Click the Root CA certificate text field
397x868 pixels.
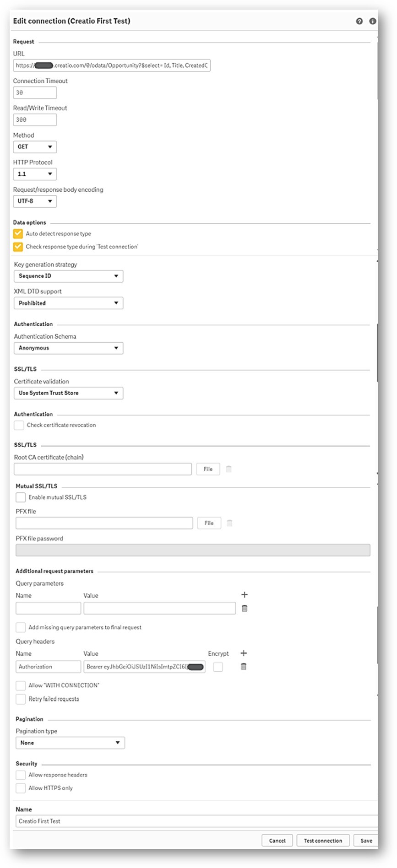click(x=103, y=469)
